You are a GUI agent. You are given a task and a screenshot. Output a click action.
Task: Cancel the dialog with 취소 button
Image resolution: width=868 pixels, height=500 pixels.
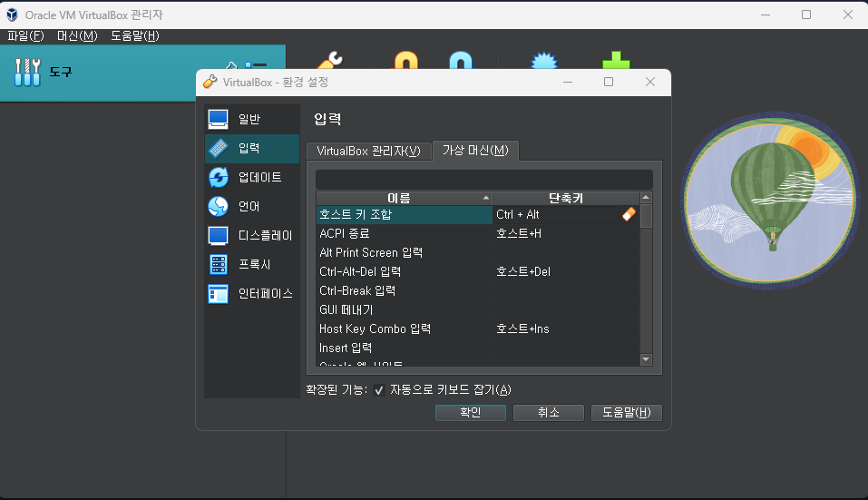pos(549,413)
